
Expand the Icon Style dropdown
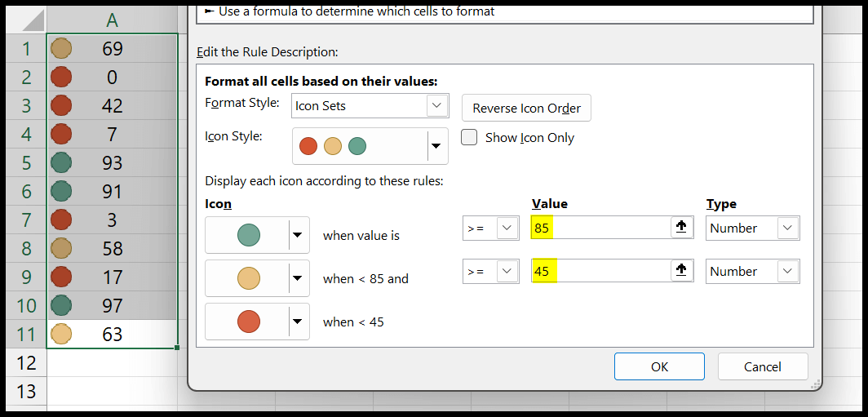point(436,146)
